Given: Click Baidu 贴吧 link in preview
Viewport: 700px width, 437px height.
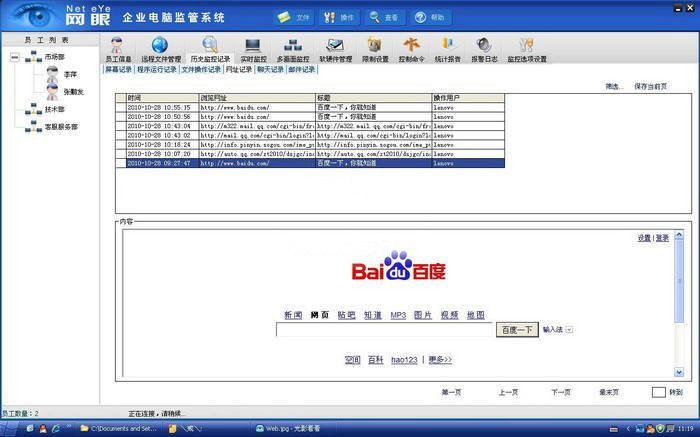Looking at the screenshot, I should pos(346,315).
